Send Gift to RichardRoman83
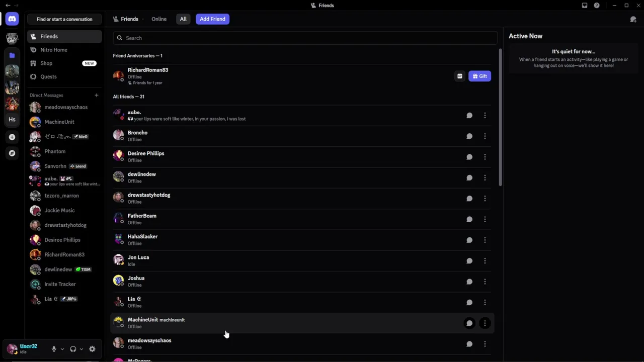The image size is (644, 362). pyautogui.click(x=479, y=76)
